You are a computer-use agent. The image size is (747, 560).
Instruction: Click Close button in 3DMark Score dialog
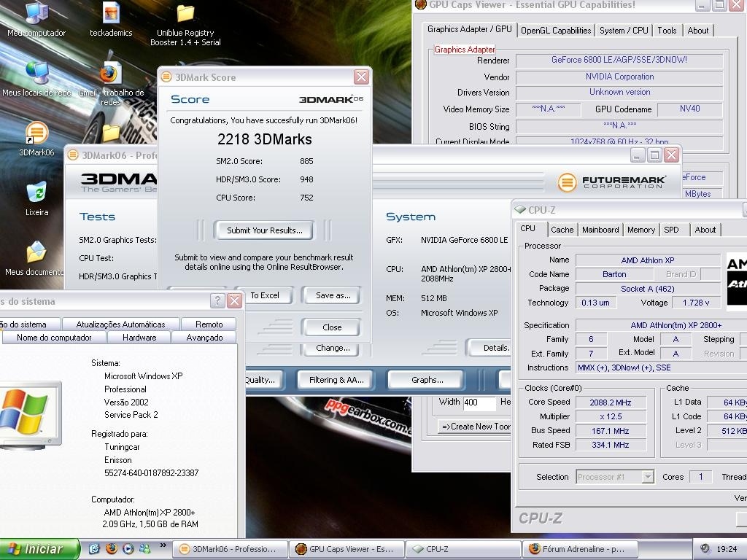point(332,327)
